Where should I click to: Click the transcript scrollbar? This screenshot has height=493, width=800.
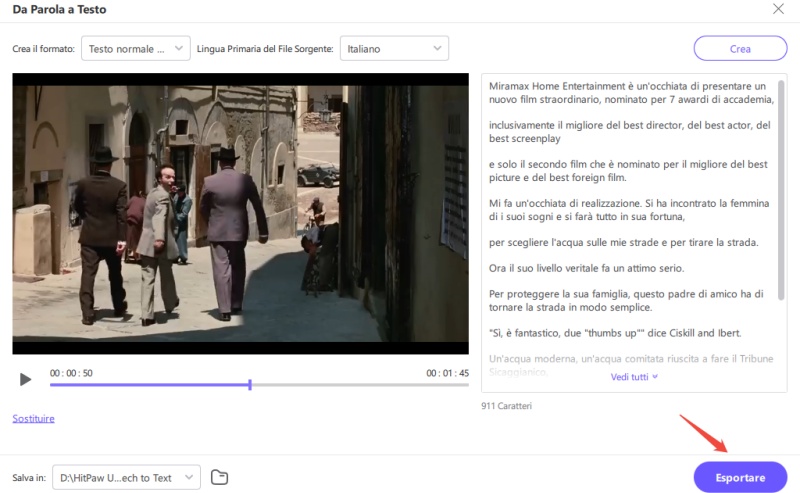(781, 190)
